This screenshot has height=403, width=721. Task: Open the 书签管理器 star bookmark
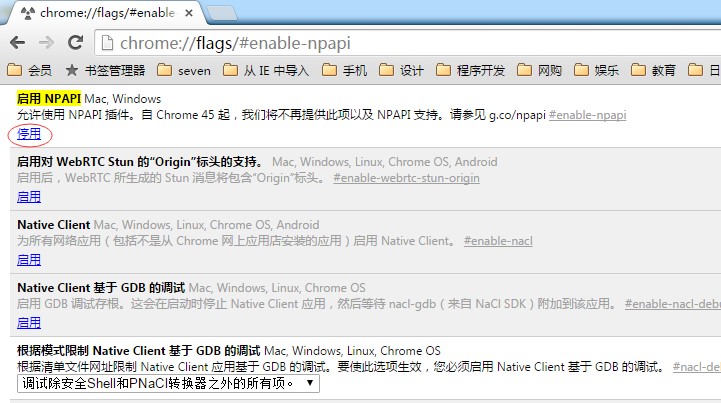click(105, 70)
